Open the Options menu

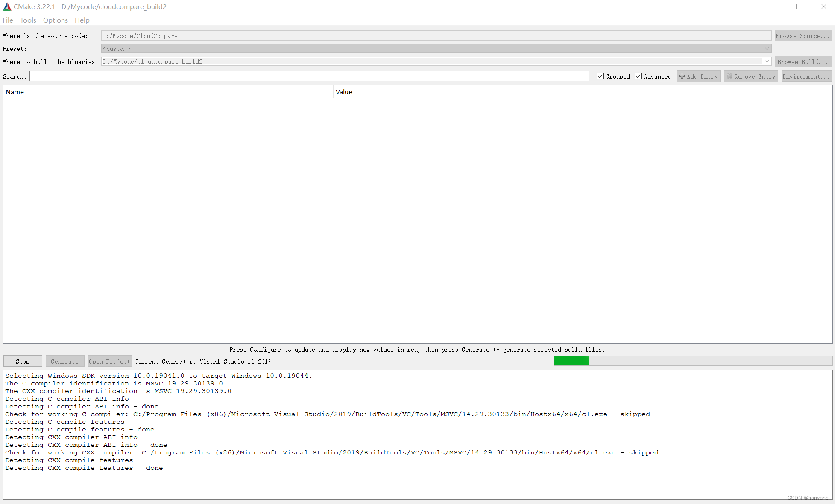click(x=55, y=20)
